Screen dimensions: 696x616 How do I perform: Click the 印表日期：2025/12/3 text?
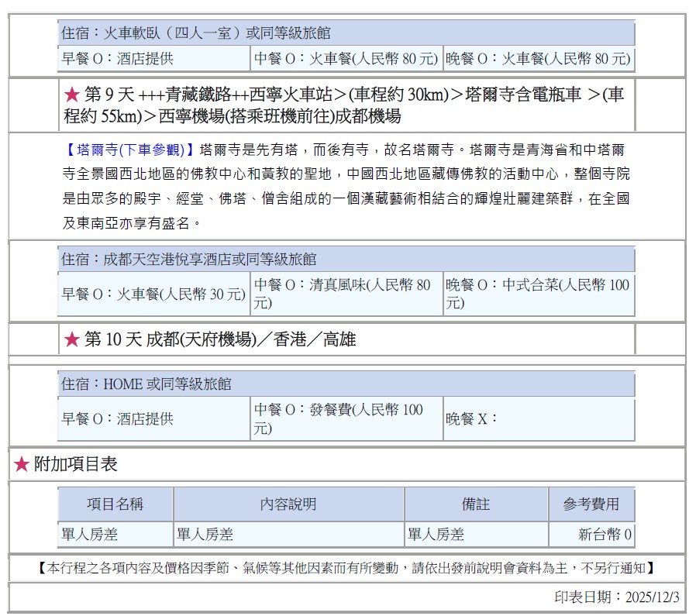[x=616, y=597]
